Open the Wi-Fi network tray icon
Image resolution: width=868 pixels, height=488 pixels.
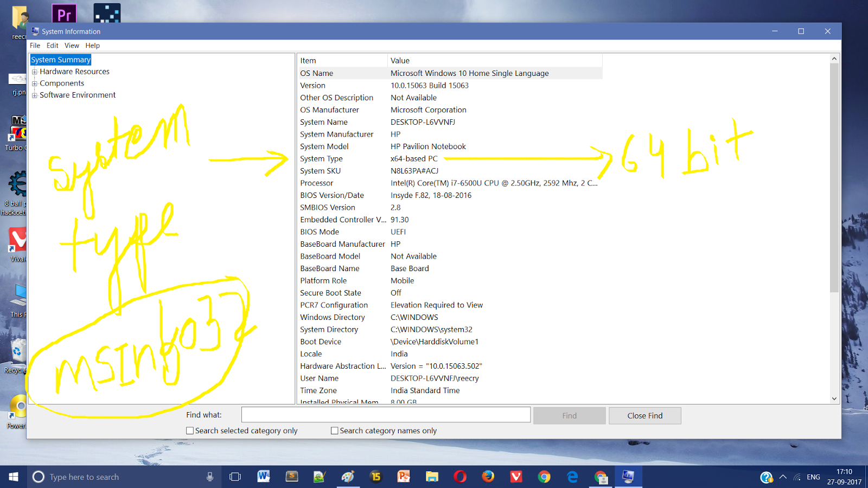click(x=797, y=477)
